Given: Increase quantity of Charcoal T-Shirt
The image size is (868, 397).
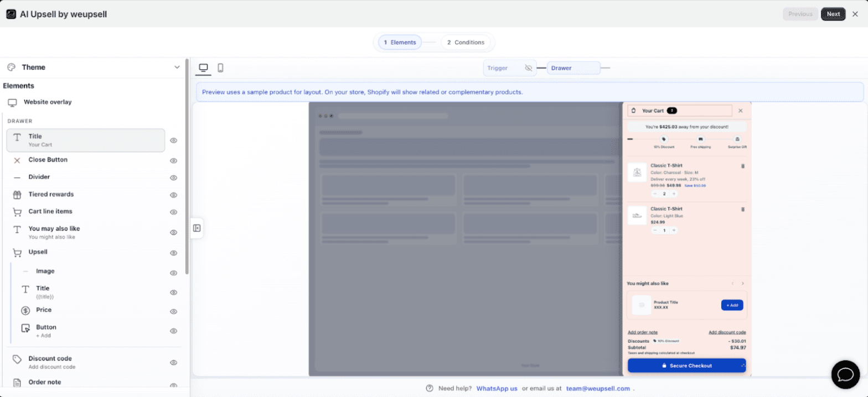Looking at the screenshot, I should click(x=674, y=194).
